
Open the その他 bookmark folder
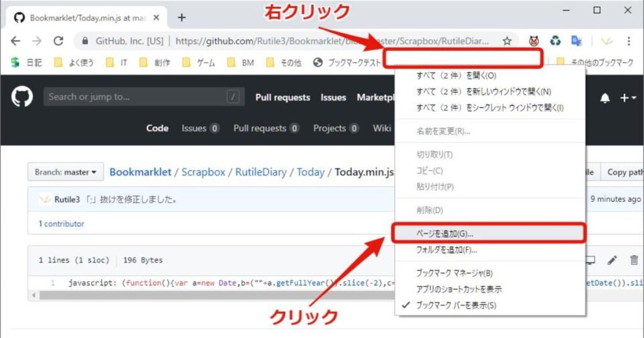click(x=284, y=62)
